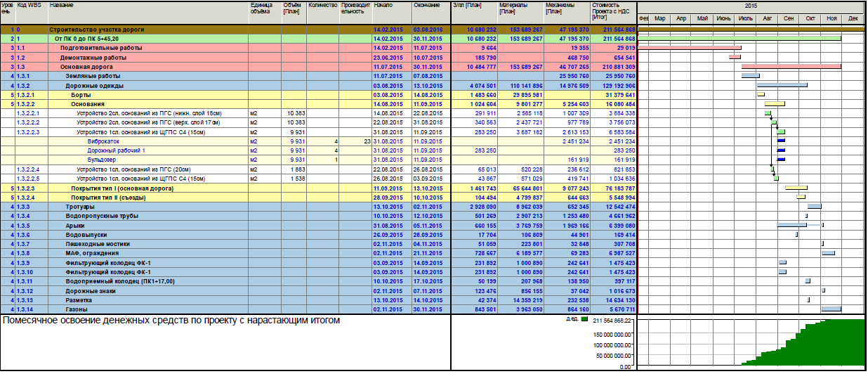868x374 pixels.
Task: Select Покрытия тип II (съезды) row
Action: (x=319, y=198)
